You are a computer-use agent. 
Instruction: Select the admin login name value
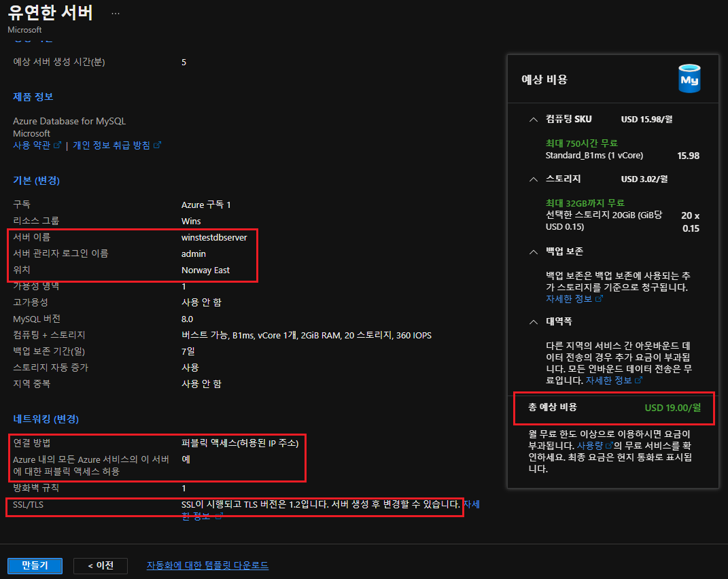194,254
